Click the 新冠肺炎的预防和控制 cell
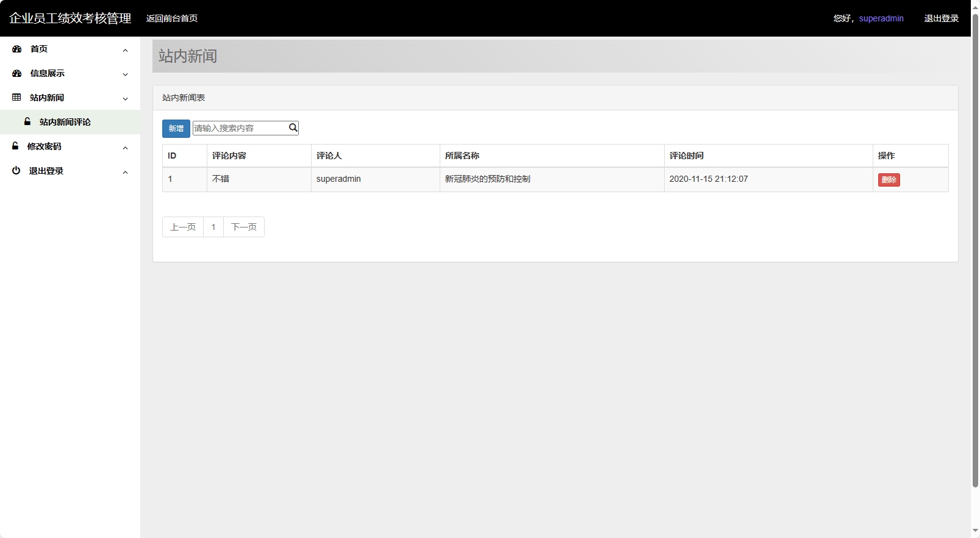This screenshot has width=980, height=538. [x=552, y=179]
